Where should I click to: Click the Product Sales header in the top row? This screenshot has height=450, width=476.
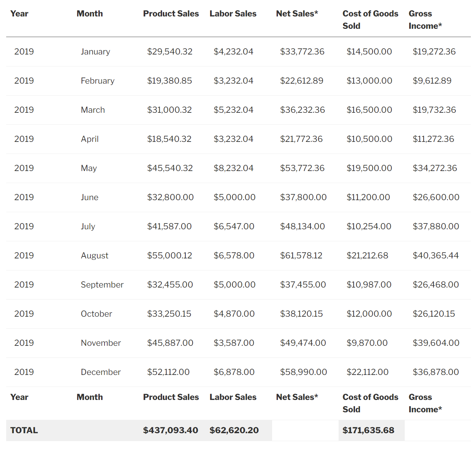click(x=171, y=14)
